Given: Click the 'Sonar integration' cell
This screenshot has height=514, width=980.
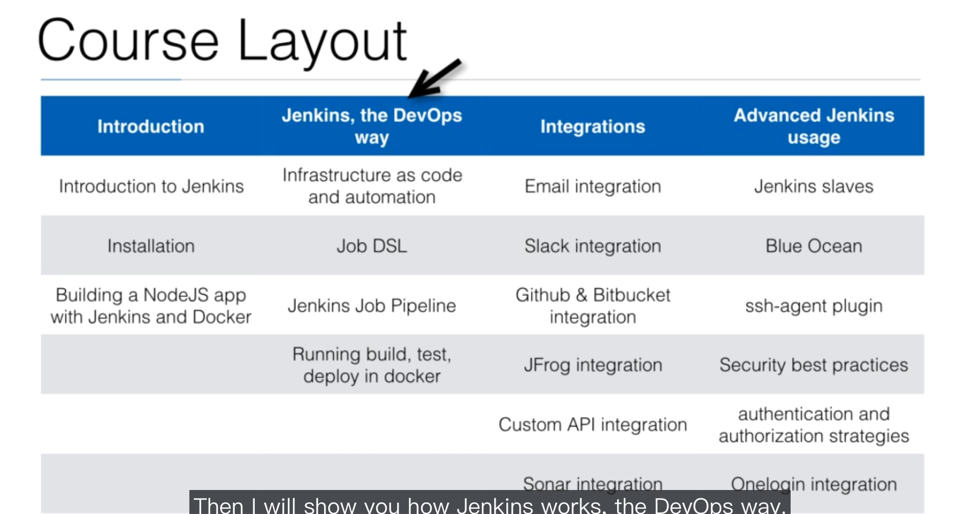Looking at the screenshot, I should click(593, 483).
